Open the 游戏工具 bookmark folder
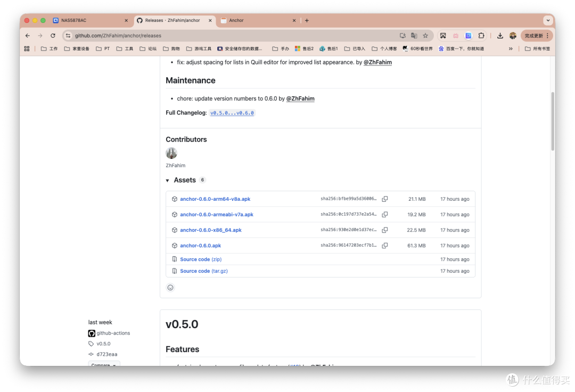 pos(199,48)
